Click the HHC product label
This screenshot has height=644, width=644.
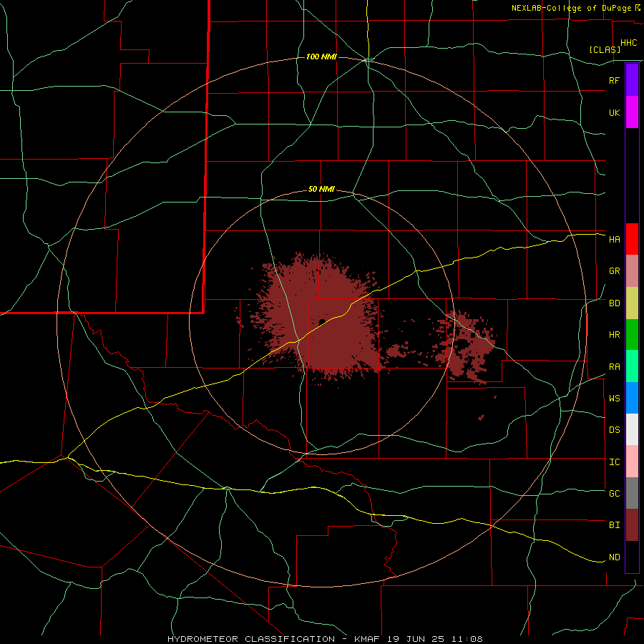628,43
